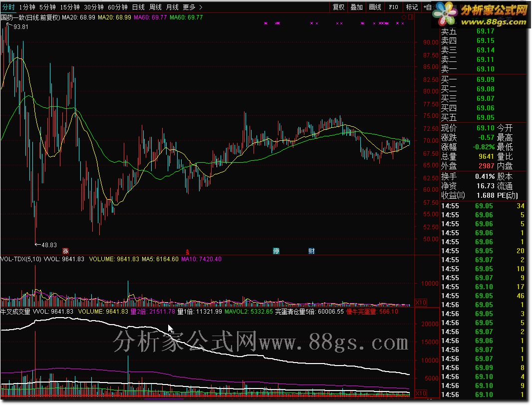The image size is (532, 405).
Task: Click the 完蛋清仓量5倍: 60006.55 label
Action: [x=309, y=311]
